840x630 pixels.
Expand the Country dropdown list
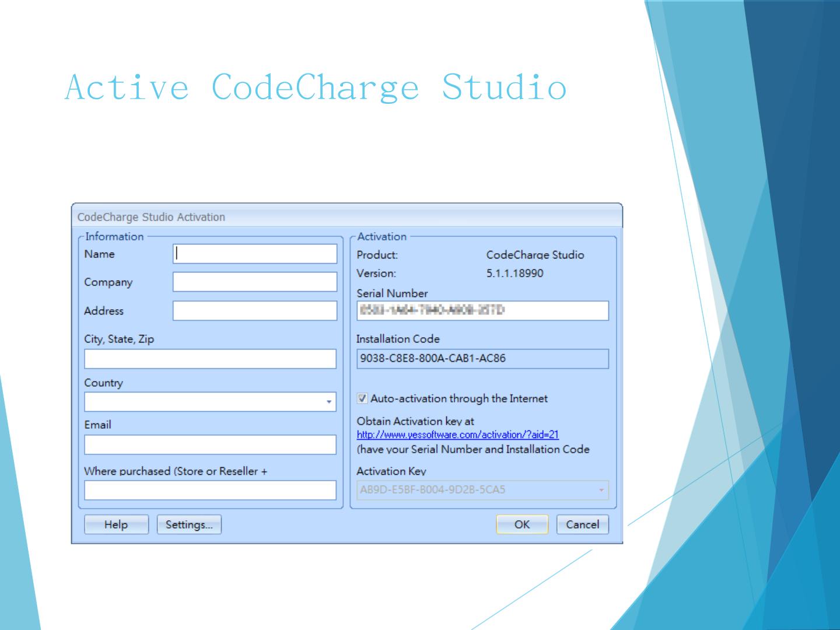tap(329, 402)
